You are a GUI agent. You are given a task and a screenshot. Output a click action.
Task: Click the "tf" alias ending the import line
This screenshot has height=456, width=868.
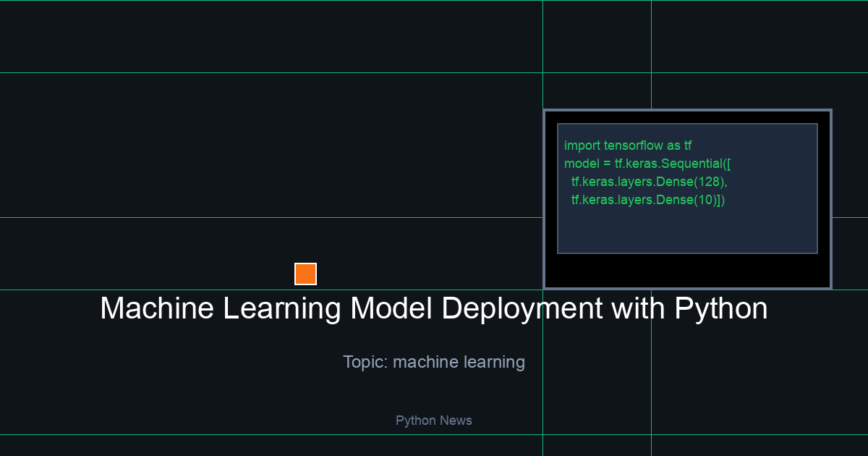click(687, 145)
